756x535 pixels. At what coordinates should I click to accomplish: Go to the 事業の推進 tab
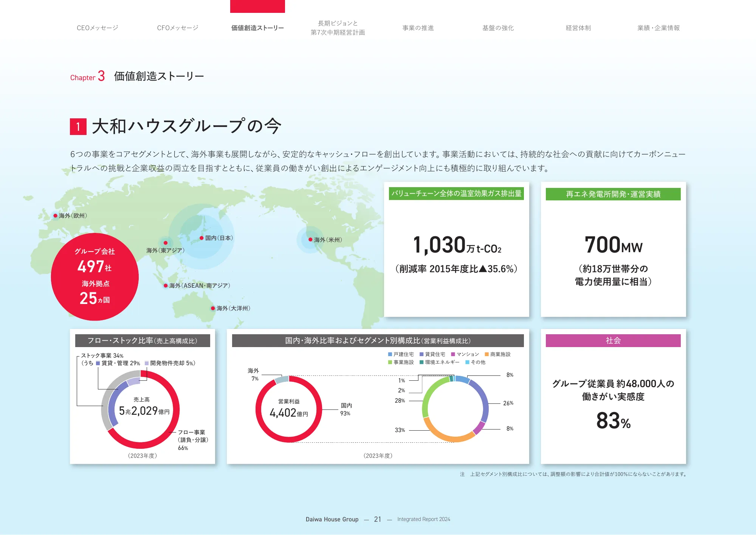pos(418,28)
